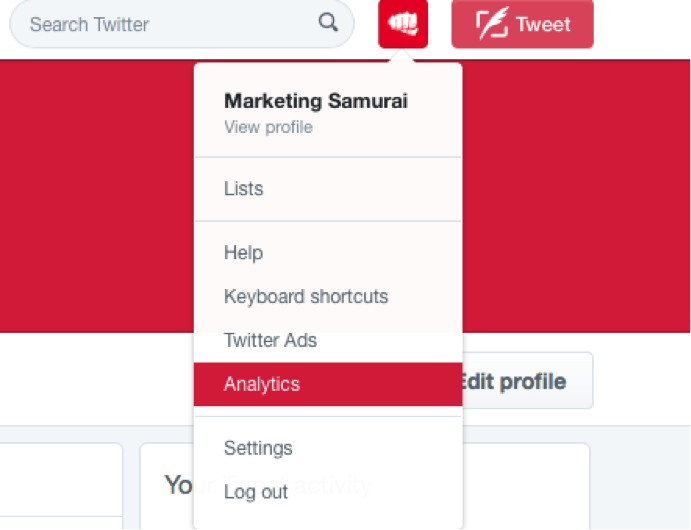Screen dimensions: 691x530
Task: Click the Marketing Samurai account name
Action: (x=316, y=101)
